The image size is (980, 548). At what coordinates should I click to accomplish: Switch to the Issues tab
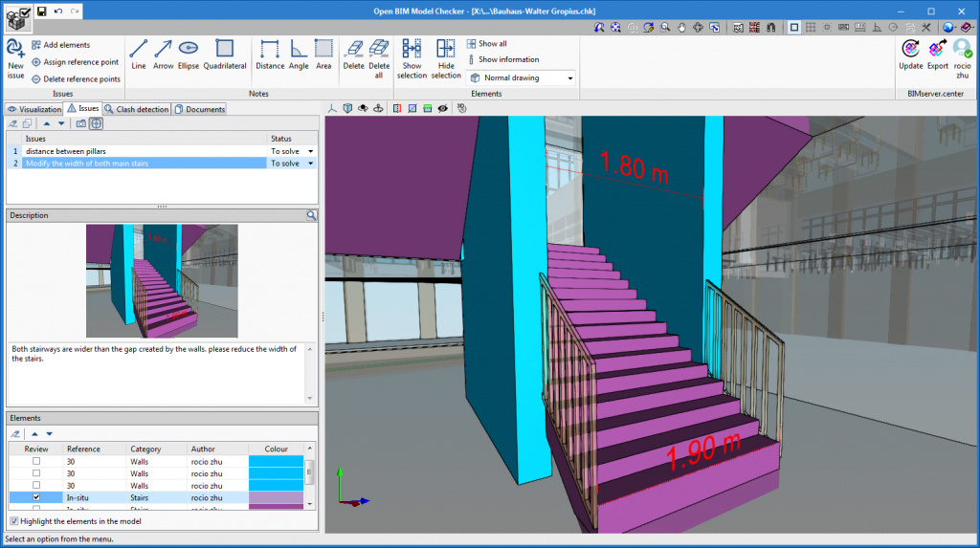point(83,108)
